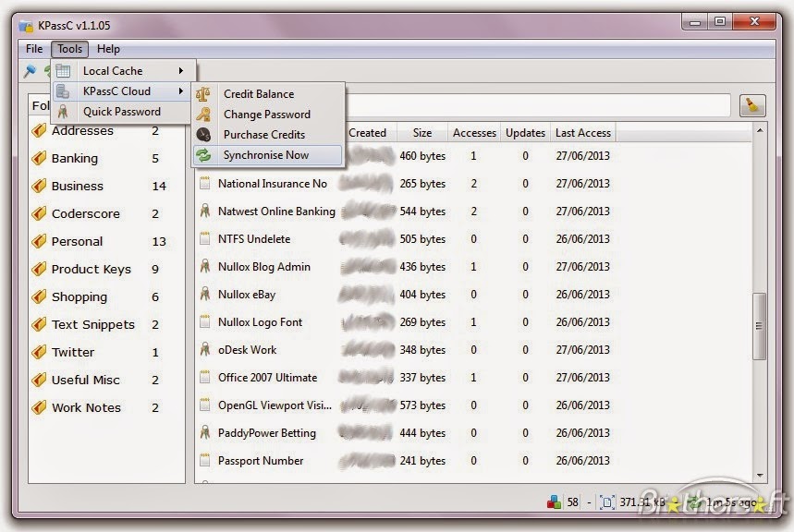Open Credit Balance from the cloud submenu

pyautogui.click(x=257, y=93)
